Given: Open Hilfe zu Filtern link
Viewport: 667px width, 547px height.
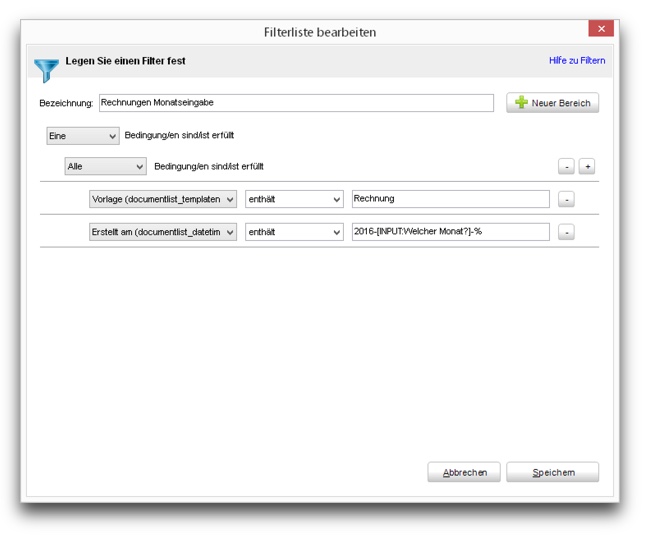Looking at the screenshot, I should tap(577, 60).
